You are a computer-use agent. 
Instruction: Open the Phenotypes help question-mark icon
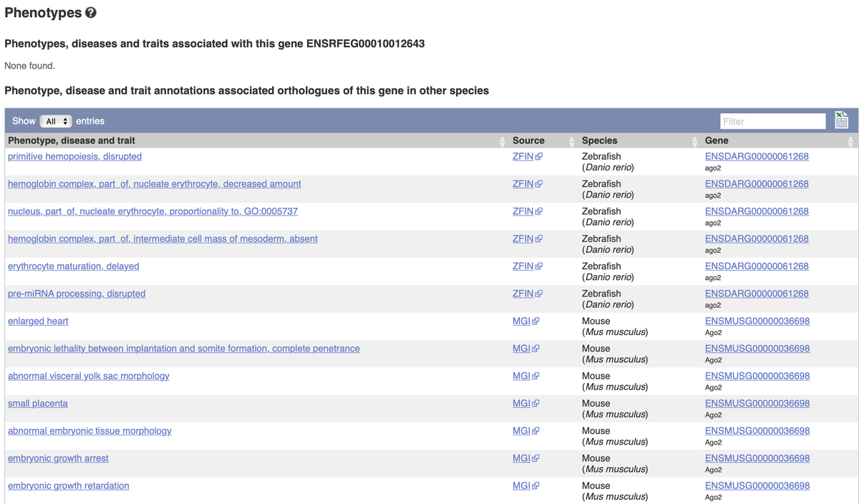(x=90, y=13)
